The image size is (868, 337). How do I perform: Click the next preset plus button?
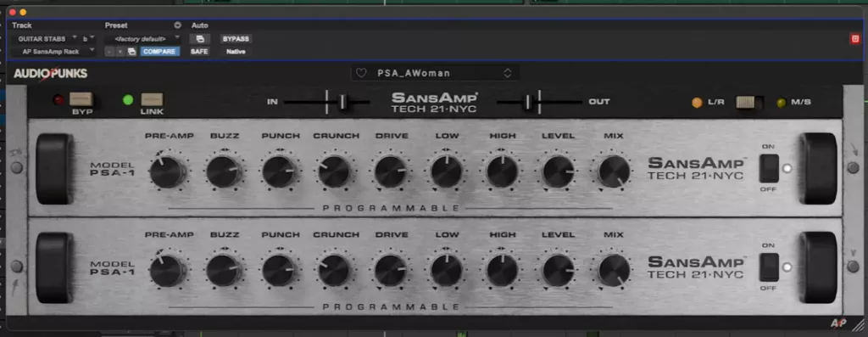[120, 52]
